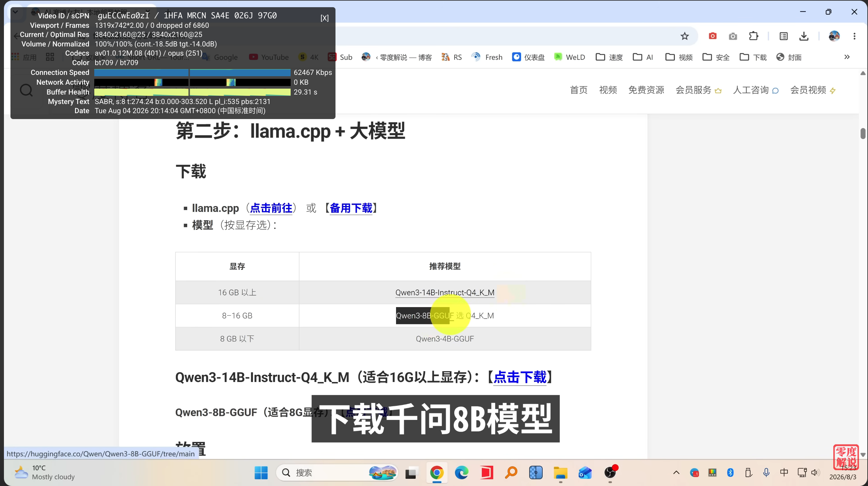868x486 pixels.
Task: Follow the 备用下载 link
Action: pyautogui.click(x=351, y=208)
